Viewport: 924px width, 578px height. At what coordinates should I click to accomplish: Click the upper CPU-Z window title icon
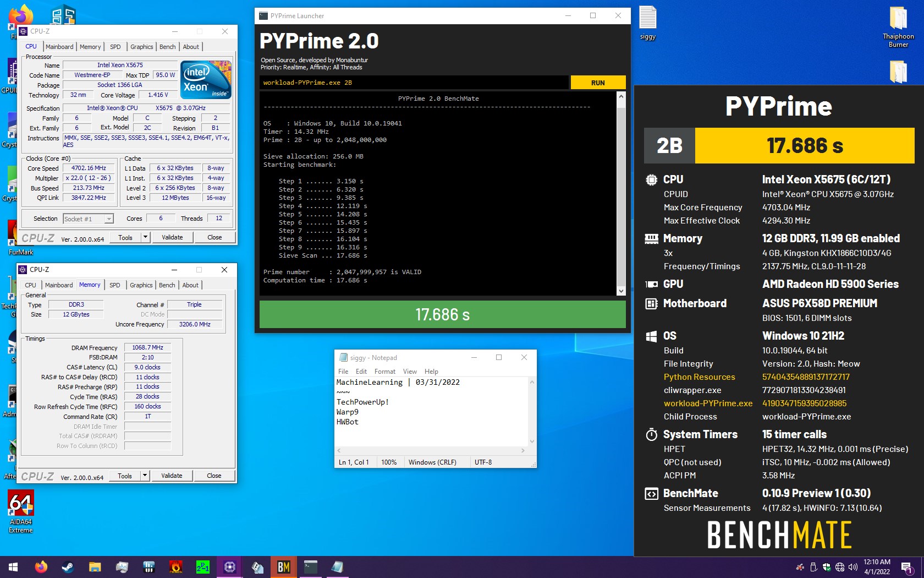[24, 31]
